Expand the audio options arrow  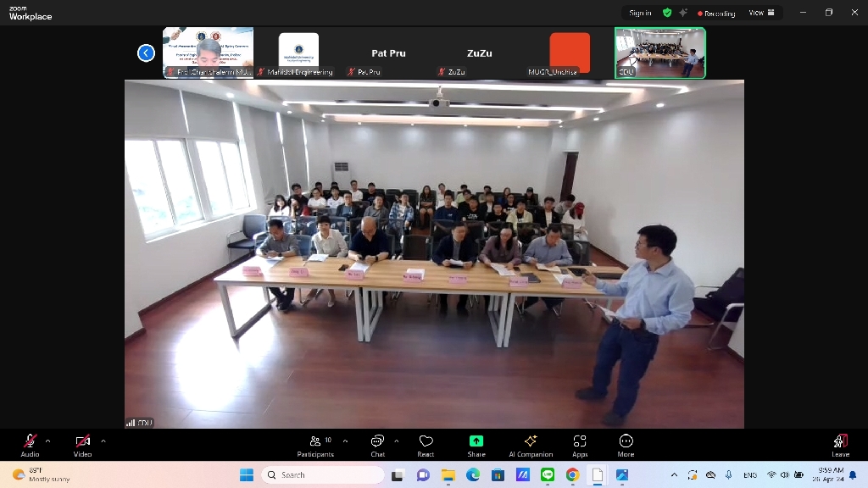coord(47,441)
